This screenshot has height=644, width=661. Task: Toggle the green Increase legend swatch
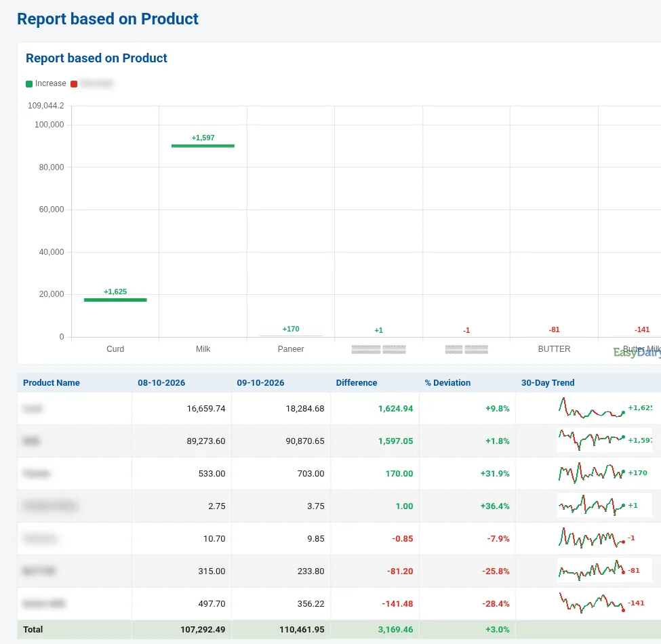point(29,84)
